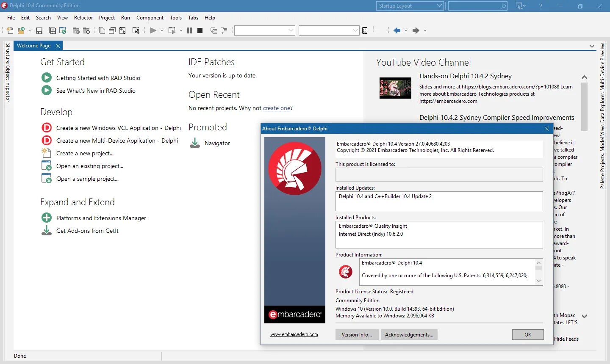Click the Navigator promoted download icon
Screen dimensions: 610x364
point(195,143)
